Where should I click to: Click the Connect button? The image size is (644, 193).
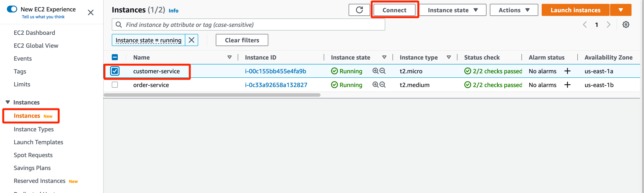394,10
